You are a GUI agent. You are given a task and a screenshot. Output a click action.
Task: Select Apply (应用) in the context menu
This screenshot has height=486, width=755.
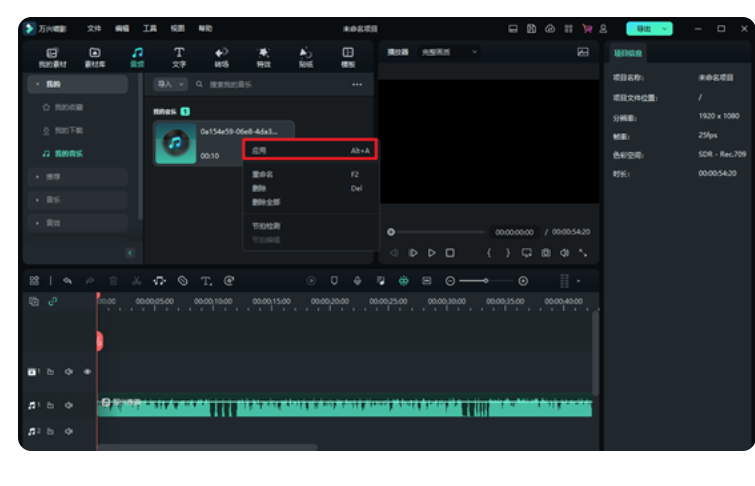coord(309,150)
